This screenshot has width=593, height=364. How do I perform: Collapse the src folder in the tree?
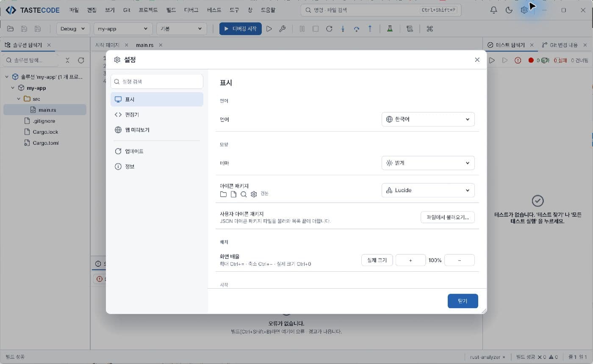coord(19,99)
